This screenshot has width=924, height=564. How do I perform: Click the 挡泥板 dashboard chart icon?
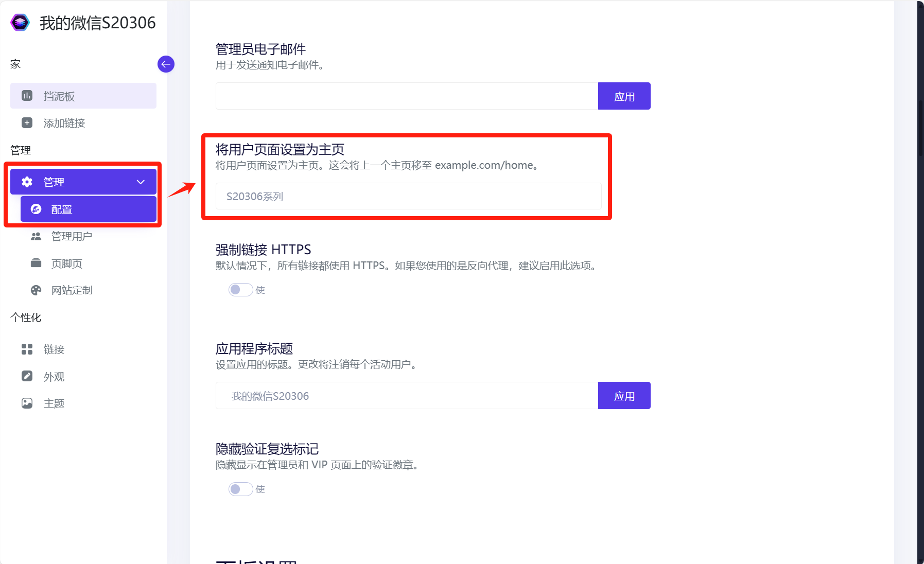(x=27, y=96)
